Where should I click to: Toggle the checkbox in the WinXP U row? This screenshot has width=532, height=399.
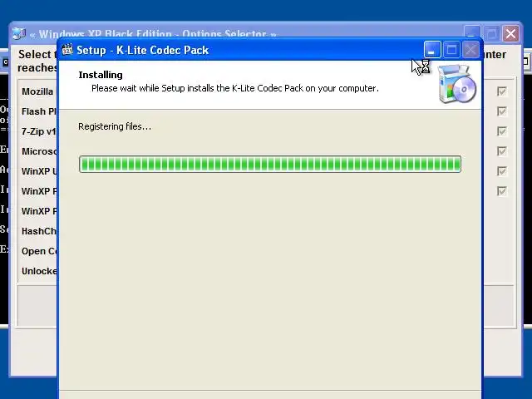pos(502,171)
